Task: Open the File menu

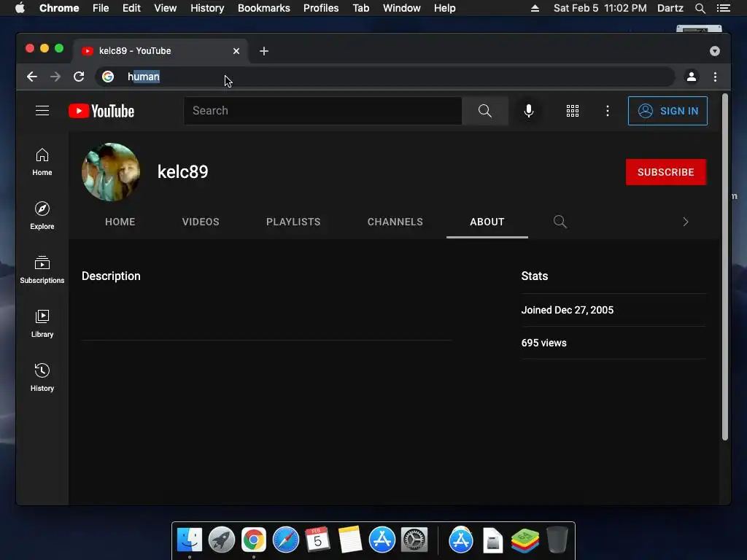Action: (101, 8)
